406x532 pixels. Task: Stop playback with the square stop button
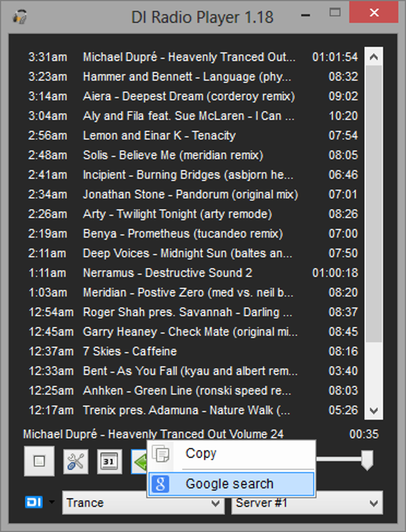coord(39,461)
